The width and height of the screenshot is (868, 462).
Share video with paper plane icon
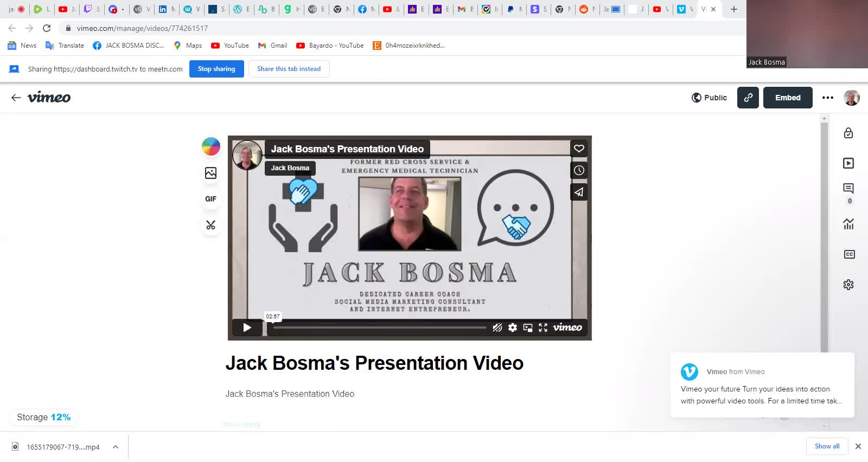pos(579,192)
